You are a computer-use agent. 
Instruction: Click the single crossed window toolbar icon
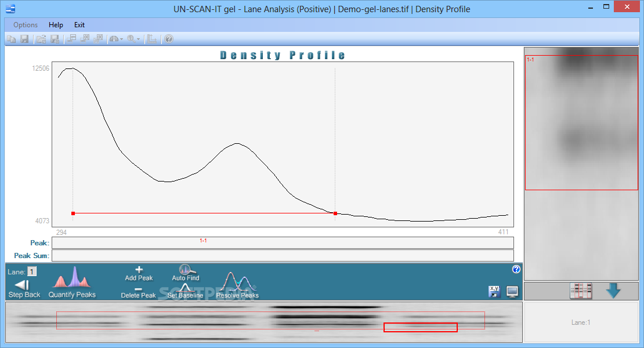[x=85, y=39]
